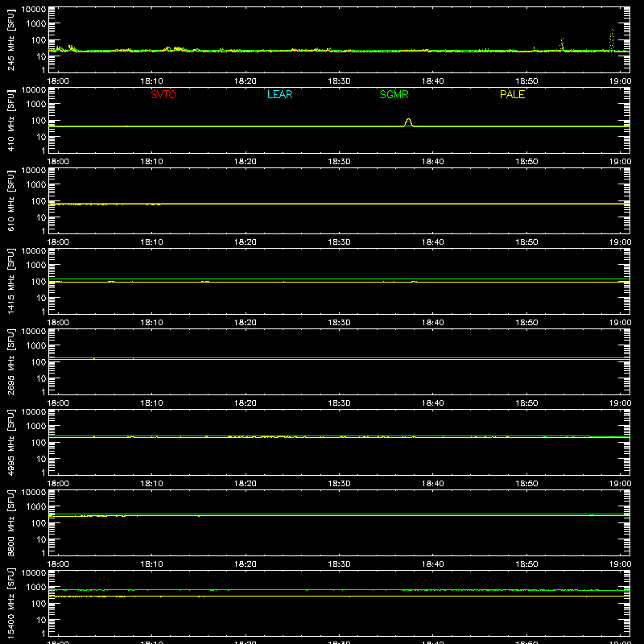Click the 10000 y-axis label of 245 MHz panel
The height and width of the screenshot is (644, 644).
[x=34, y=9]
